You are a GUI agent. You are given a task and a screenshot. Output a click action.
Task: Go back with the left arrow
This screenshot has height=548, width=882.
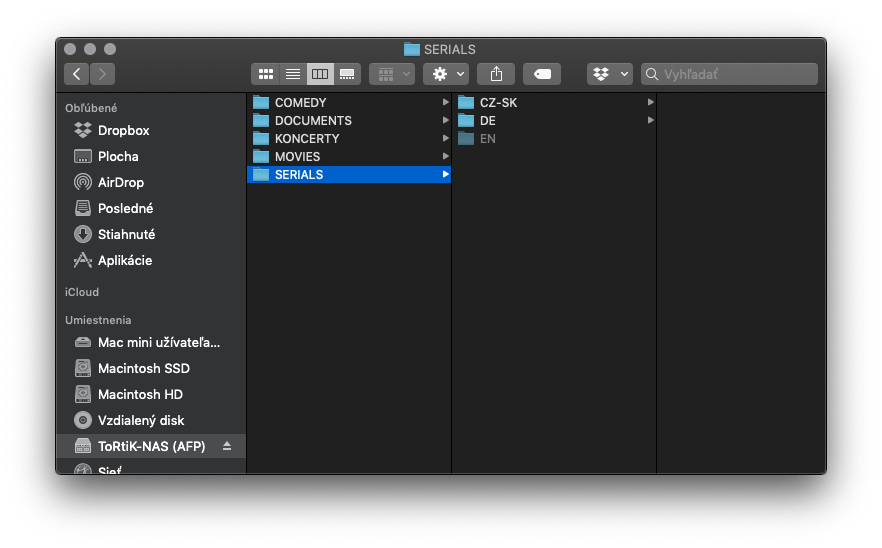[x=76, y=74]
